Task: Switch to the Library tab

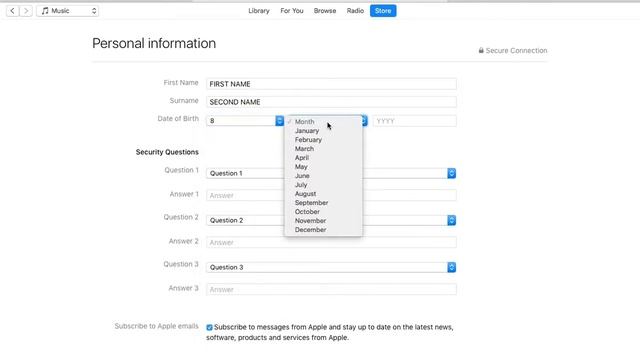Action: click(259, 11)
